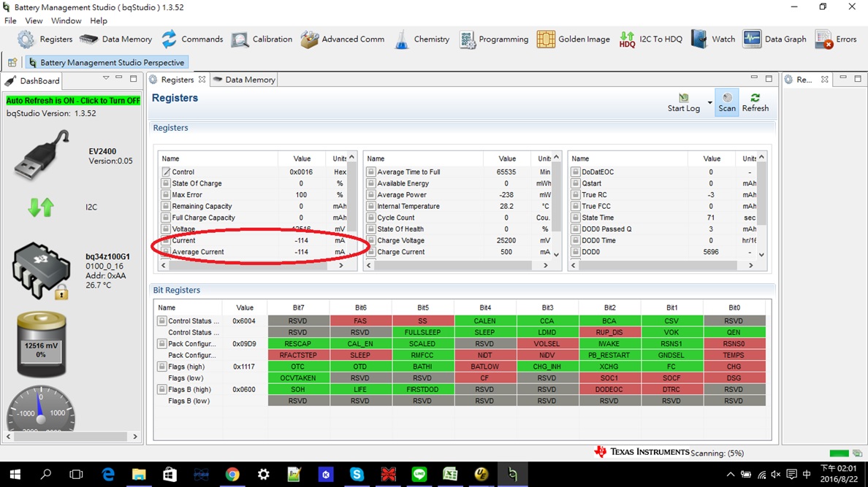This screenshot has width=868, height=487.
Task: Open the Help menu
Action: tap(99, 20)
